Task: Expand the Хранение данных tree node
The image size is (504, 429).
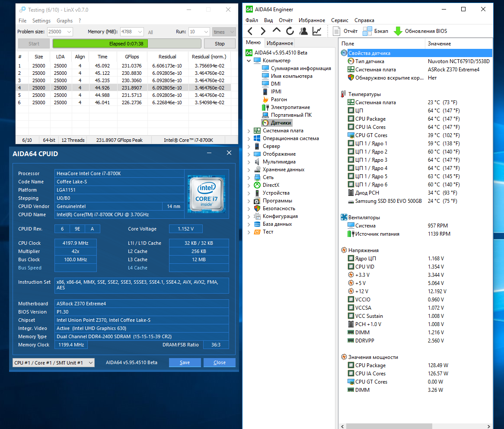Action: pyautogui.click(x=249, y=170)
